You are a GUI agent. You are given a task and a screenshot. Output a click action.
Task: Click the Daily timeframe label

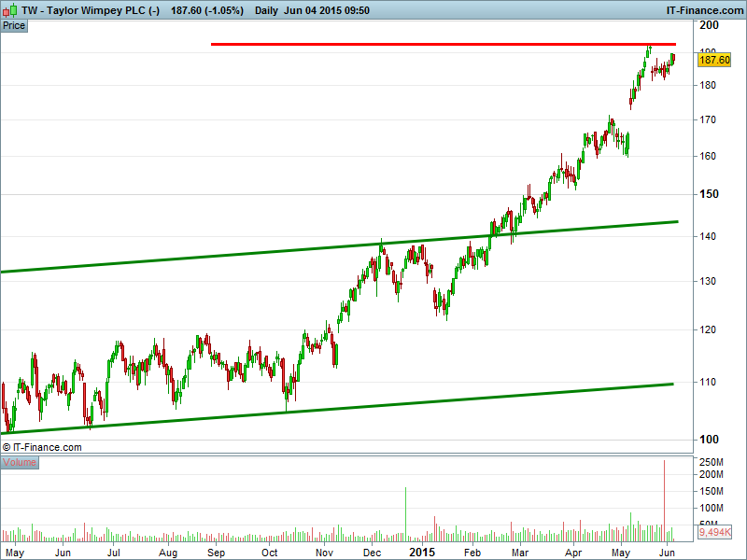pyautogui.click(x=267, y=10)
